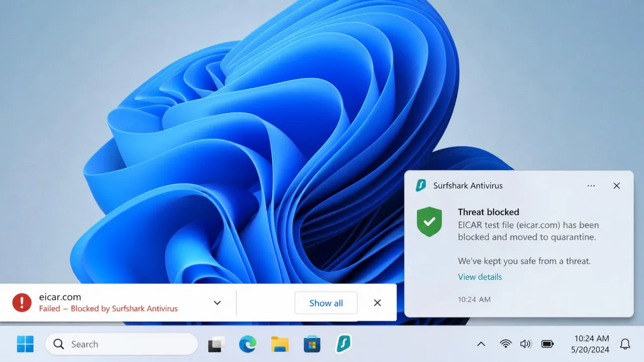This screenshot has width=644, height=362.
Task: Click the 10:24 AM timestamp in notification
Action: click(x=474, y=299)
